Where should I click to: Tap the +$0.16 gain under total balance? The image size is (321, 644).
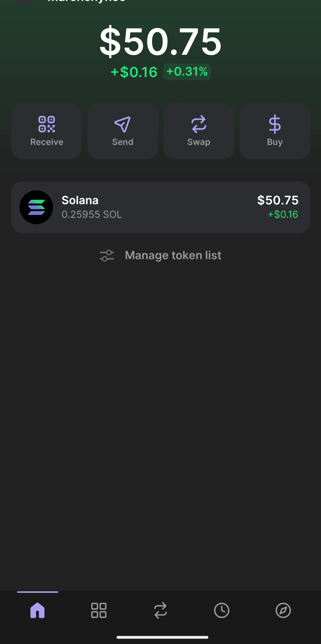click(134, 72)
